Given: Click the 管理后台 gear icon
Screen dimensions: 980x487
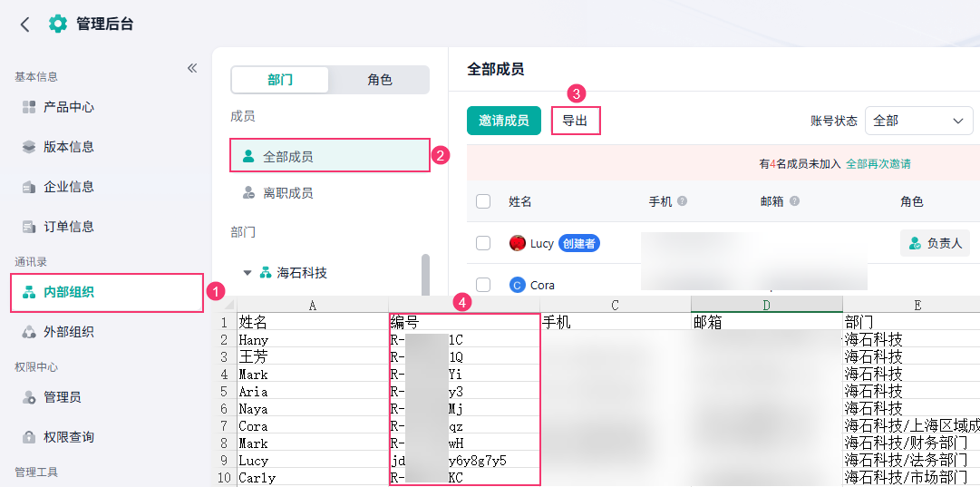Looking at the screenshot, I should point(58,24).
